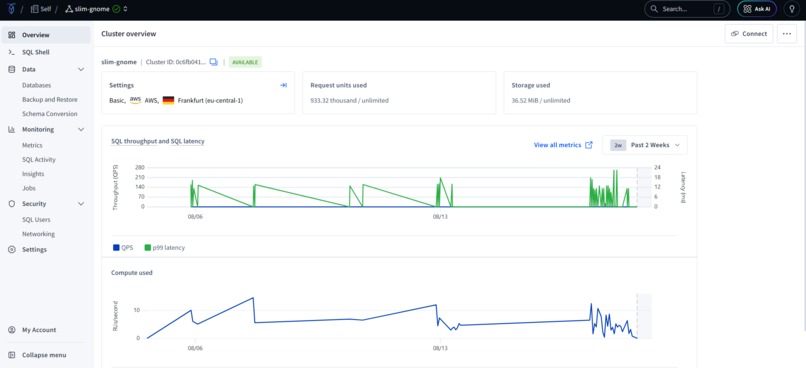This screenshot has height=368, width=806.
Task: Open Insights page
Action: tap(33, 174)
